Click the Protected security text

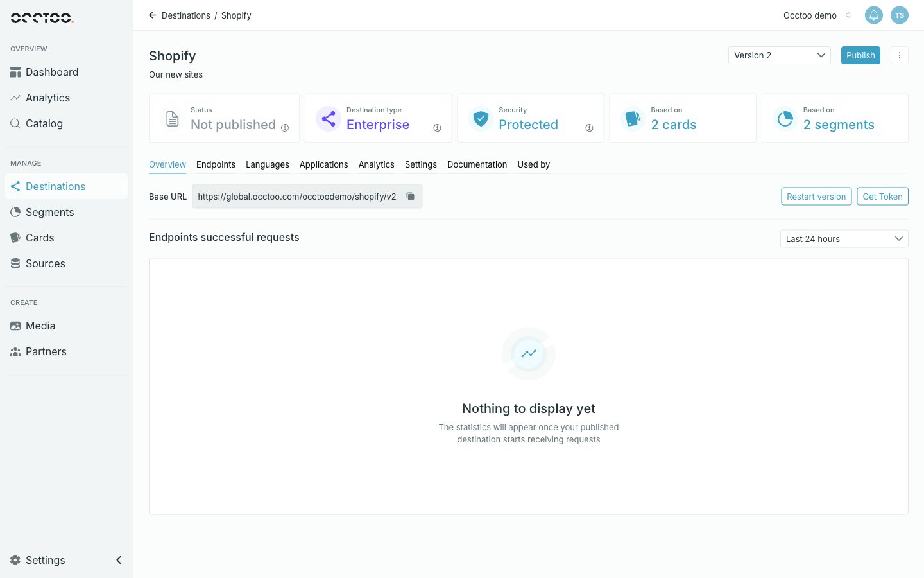pyautogui.click(x=528, y=125)
